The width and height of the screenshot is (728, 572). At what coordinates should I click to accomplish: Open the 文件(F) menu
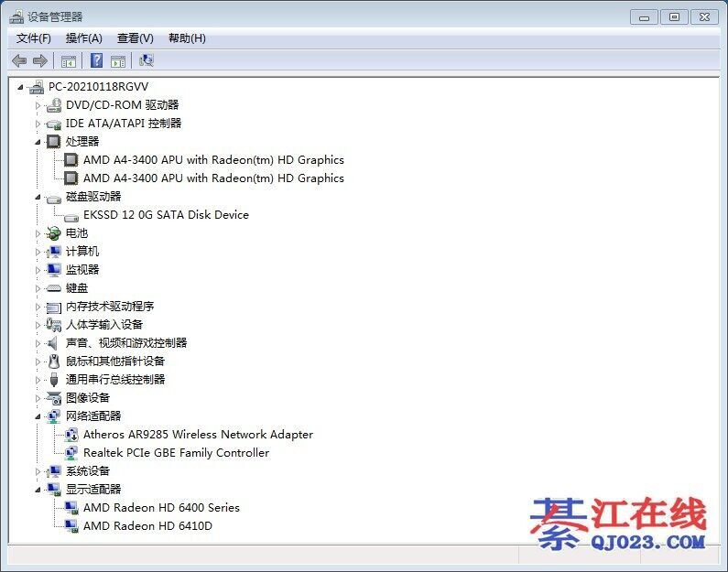tap(34, 38)
